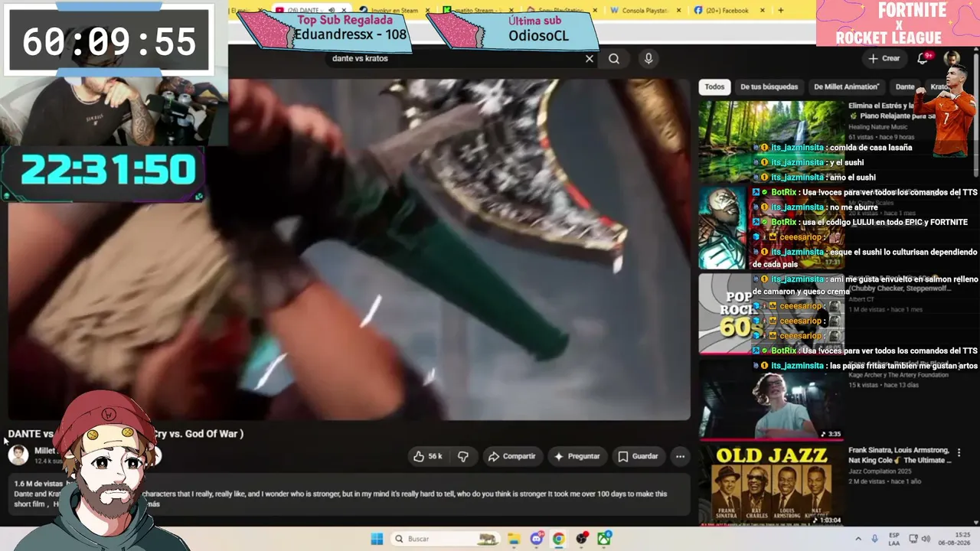The height and width of the screenshot is (551, 980).
Task: Open the Xbox app from the taskbar
Action: tap(605, 539)
